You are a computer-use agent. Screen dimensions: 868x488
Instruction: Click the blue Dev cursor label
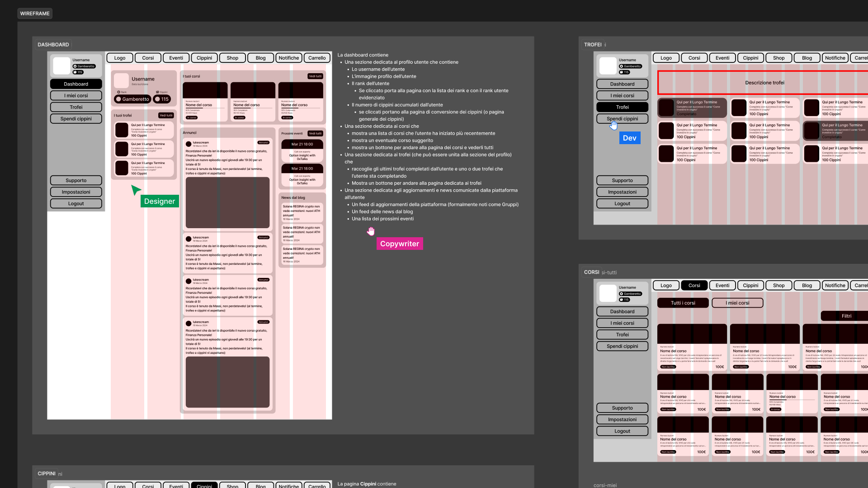pyautogui.click(x=630, y=138)
